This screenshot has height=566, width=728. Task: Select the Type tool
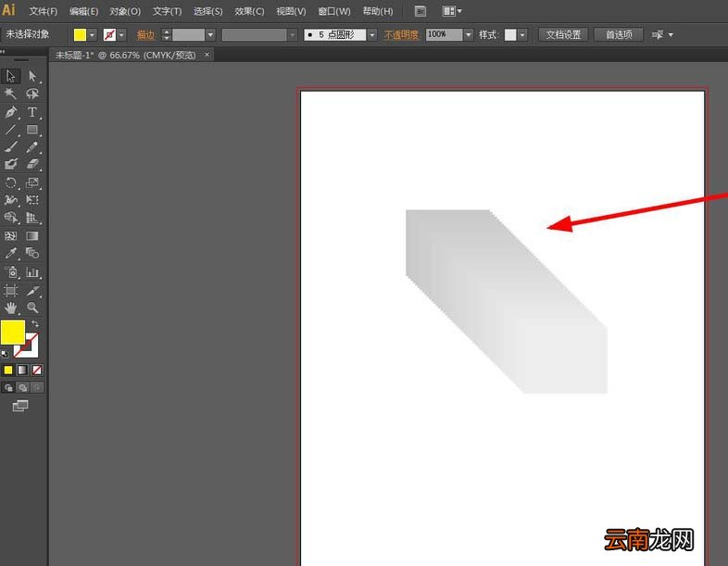(32, 112)
